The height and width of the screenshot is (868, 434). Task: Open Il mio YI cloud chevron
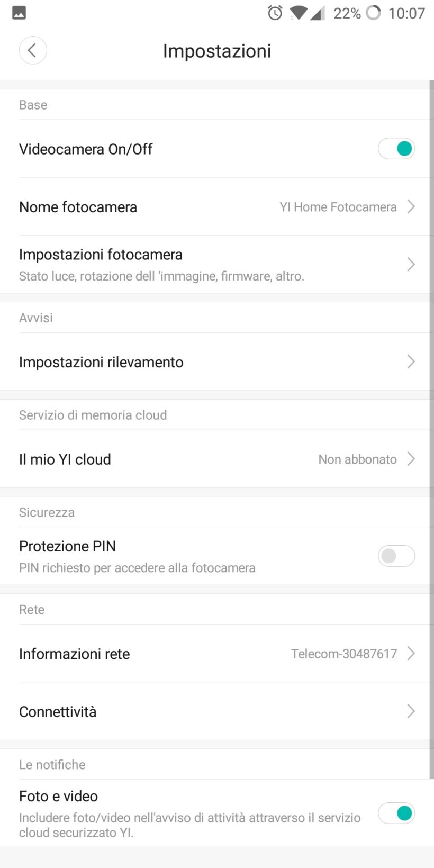[411, 459]
